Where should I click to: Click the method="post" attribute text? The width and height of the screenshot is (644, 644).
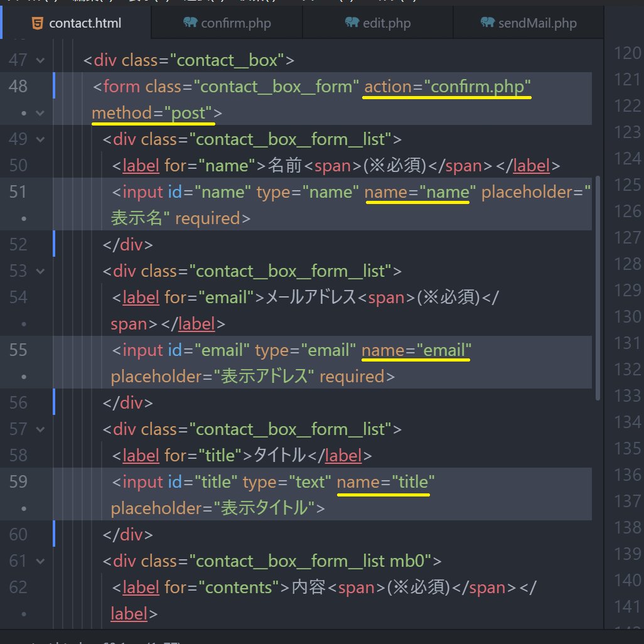click(x=153, y=113)
